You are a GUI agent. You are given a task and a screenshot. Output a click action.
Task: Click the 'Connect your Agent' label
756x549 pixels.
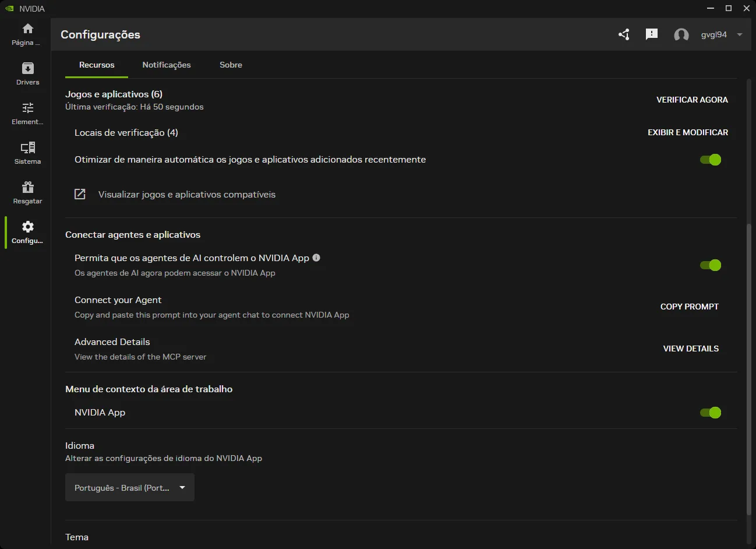click(x=118, y=300)
